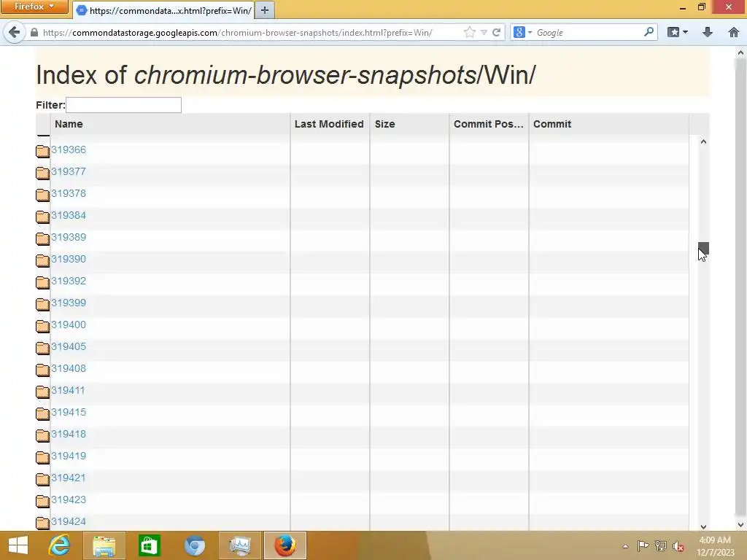Image resolution: width=747 pixels, height=560 pixels.
Task: Select the commondata browser tab
Action: [x=163, y=10]
